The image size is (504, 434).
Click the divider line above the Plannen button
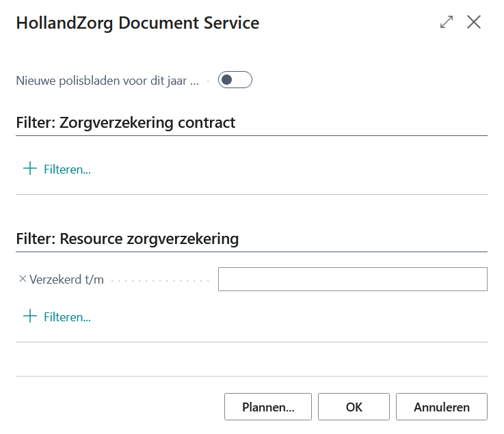click(x=251, y=376)
